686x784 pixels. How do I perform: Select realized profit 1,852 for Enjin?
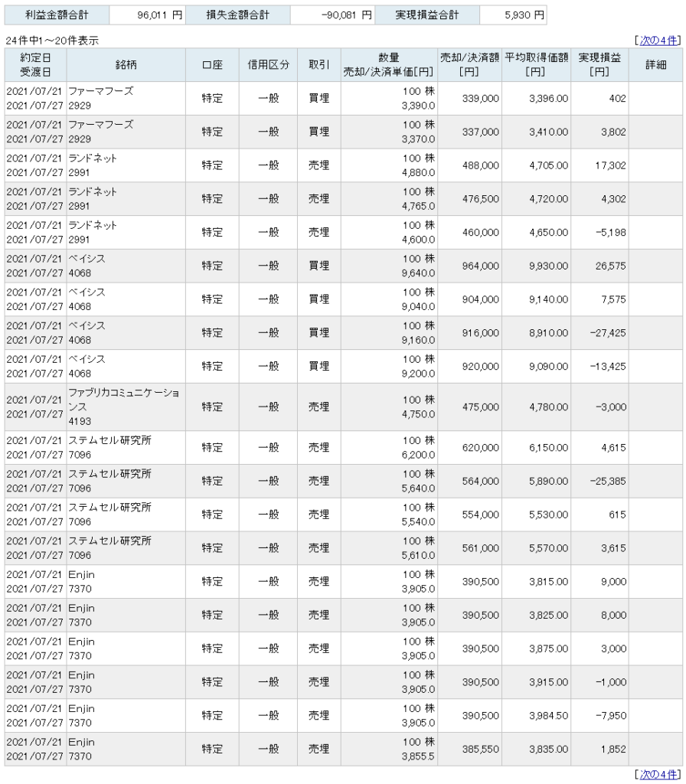click(x=599, y=749)
